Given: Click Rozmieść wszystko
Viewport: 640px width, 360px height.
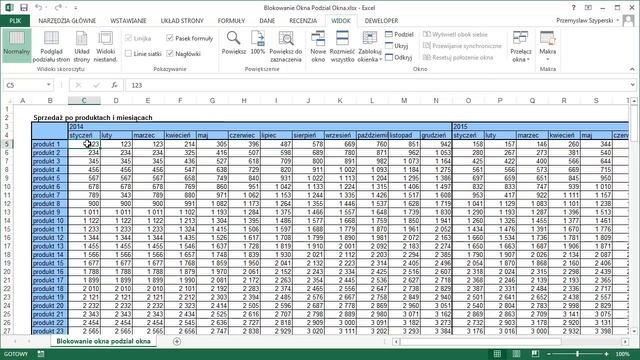Looking at the screenshot, I should click(342, 47).
